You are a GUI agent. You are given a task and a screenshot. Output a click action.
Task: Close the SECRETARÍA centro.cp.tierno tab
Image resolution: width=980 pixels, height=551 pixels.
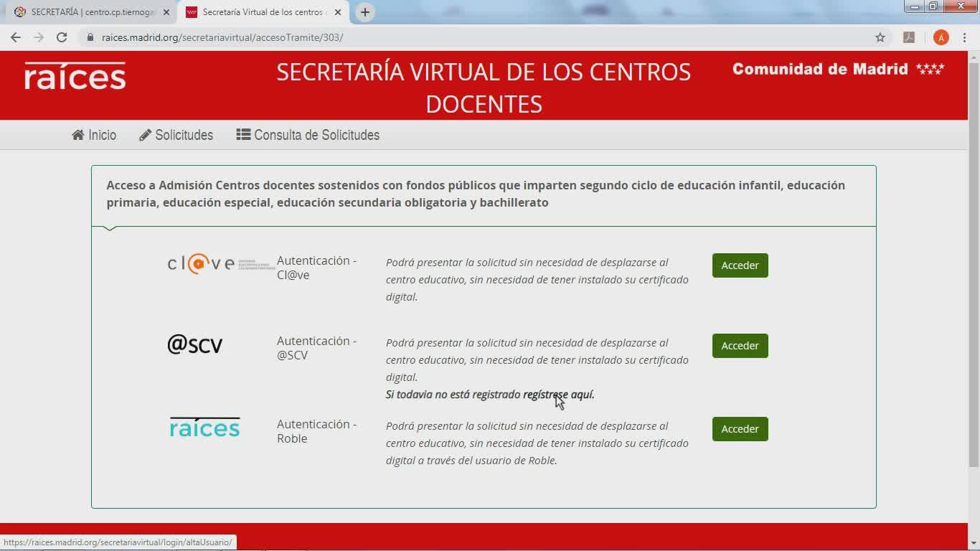click(x=166, y=12)
